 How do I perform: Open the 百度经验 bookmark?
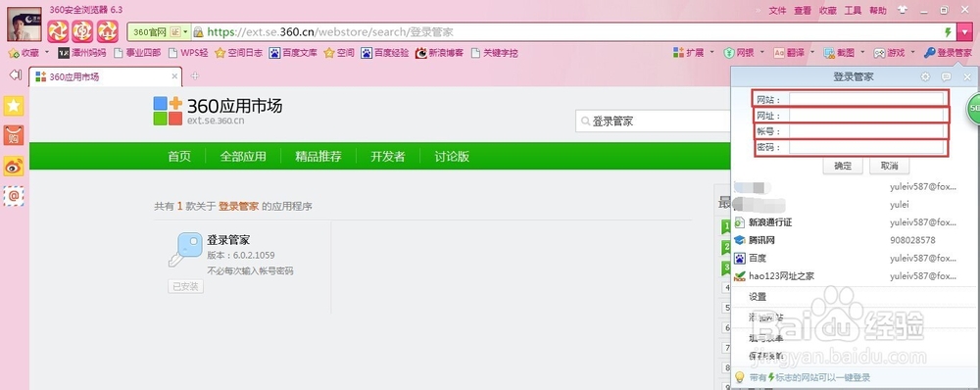385,53
